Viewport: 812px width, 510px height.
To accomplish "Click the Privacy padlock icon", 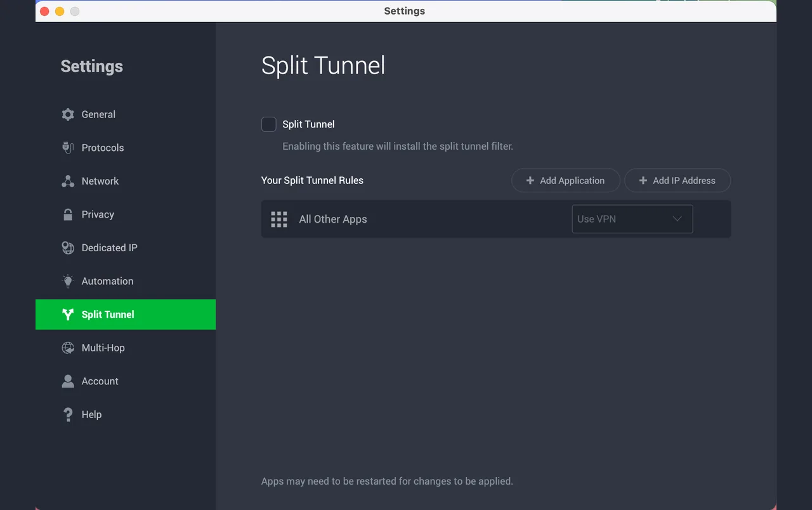I will coord(68,214).
